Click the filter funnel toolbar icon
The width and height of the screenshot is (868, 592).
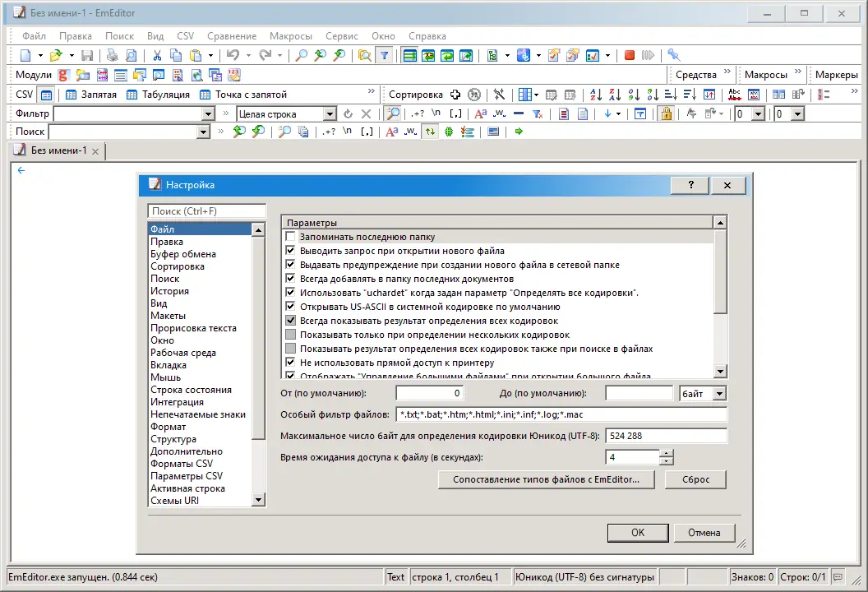(384, 55)
